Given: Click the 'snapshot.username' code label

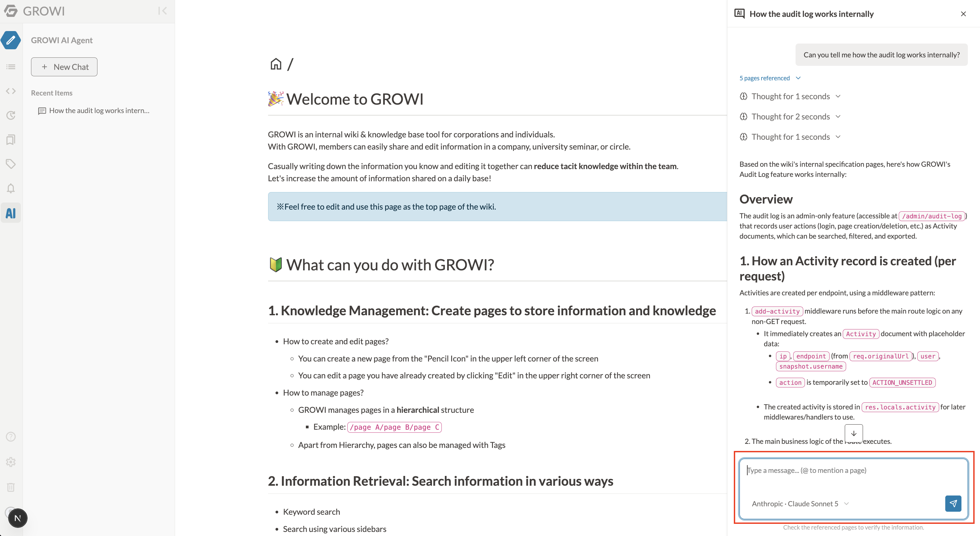Looking at the screenshot, I should click(x=811, y=367).
